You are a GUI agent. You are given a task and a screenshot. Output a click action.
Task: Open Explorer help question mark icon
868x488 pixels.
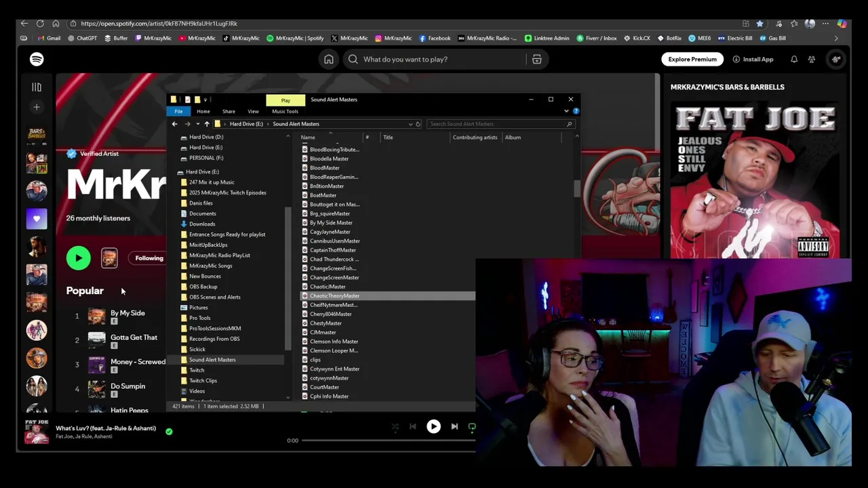[x=575, y=111]
